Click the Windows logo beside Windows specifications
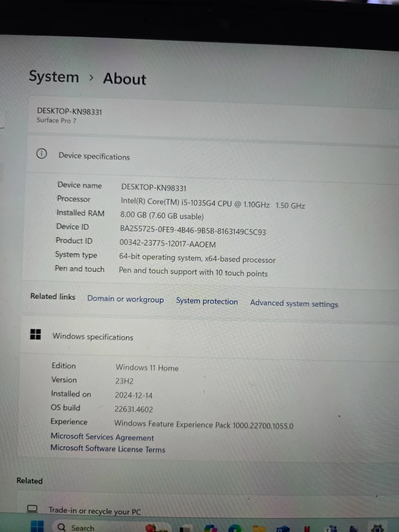The height and width of the screenshot is (532, 399). pyautogui.click(x=35, y=334)
